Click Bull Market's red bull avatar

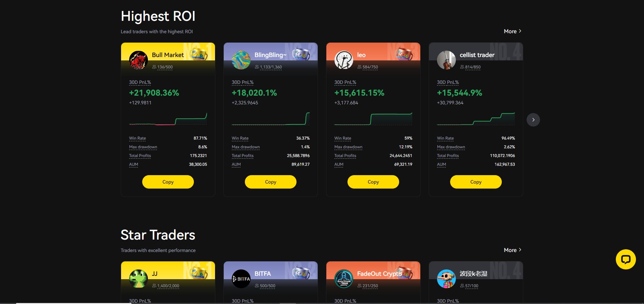pyautogui.click(x=138, y=60)
